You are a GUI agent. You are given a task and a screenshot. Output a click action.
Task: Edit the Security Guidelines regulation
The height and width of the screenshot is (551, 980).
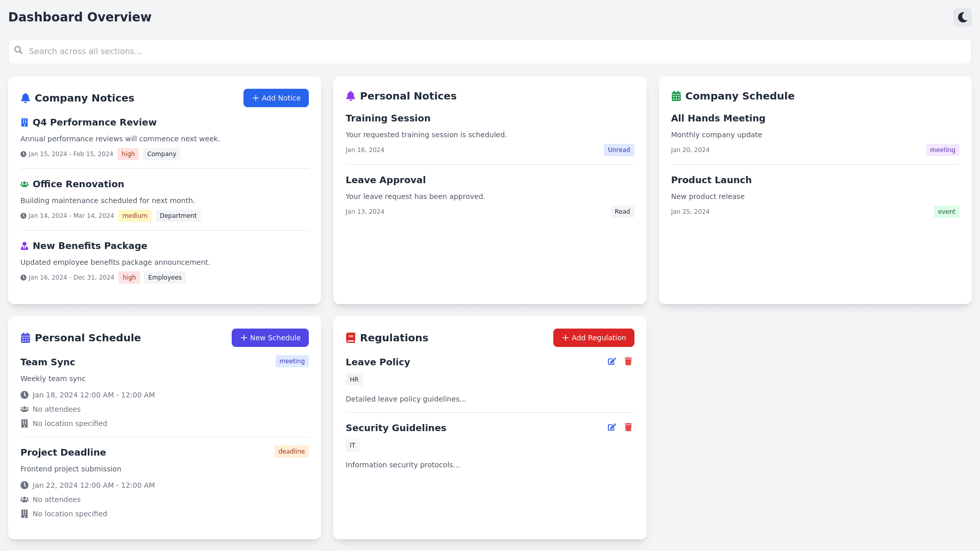click(x=611, y=428)
